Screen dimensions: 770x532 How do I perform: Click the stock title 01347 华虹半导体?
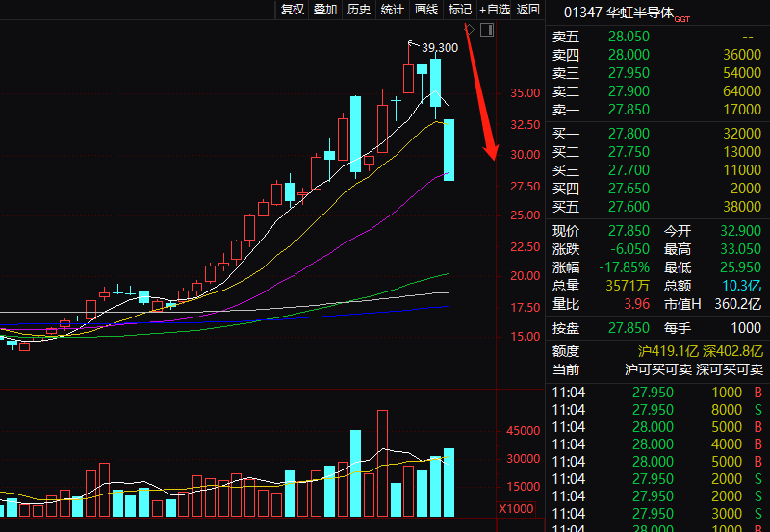618,13
